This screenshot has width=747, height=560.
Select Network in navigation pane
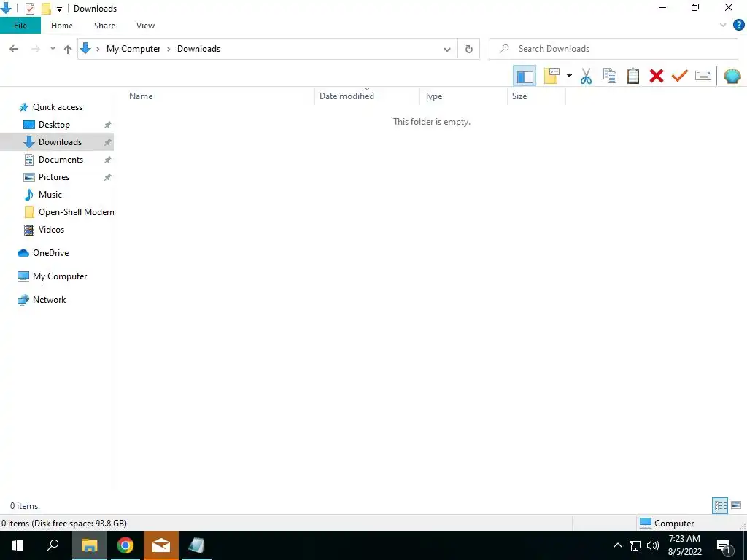(x=49, y=300)
